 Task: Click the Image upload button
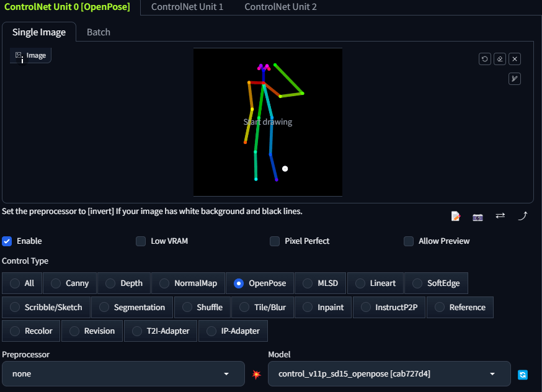tap(30, 55)
